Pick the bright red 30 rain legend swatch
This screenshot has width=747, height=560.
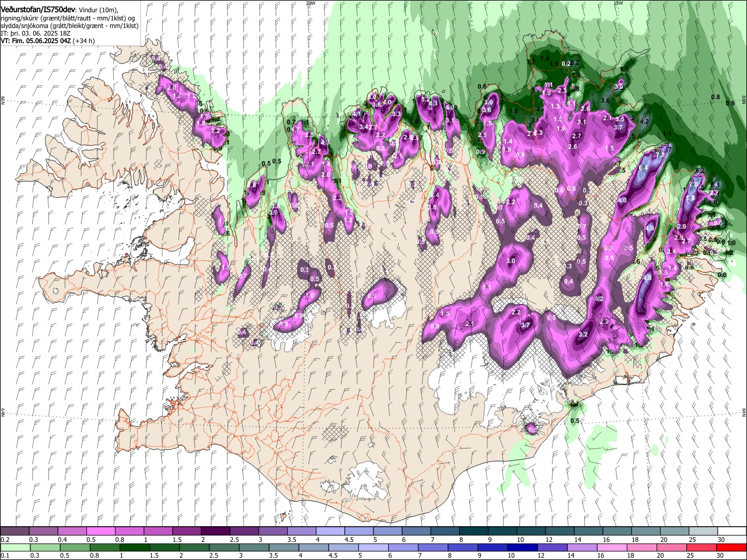point(731,547)
